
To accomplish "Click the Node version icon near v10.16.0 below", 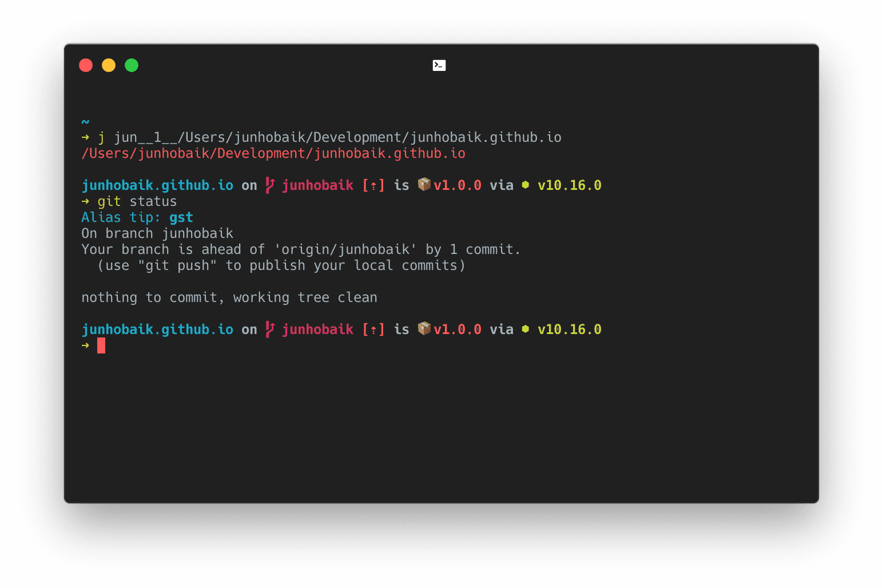I will tap(525, 329).
